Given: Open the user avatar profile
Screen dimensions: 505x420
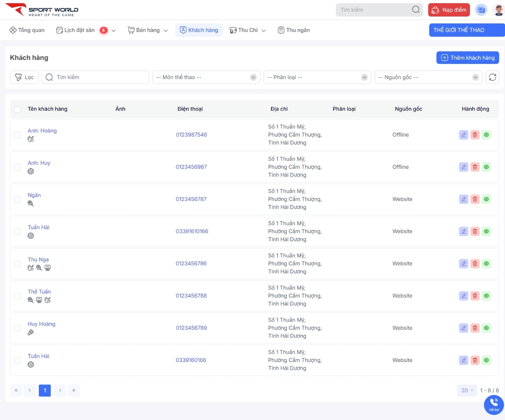Looking at the screenshot, I should pos(498,10).
